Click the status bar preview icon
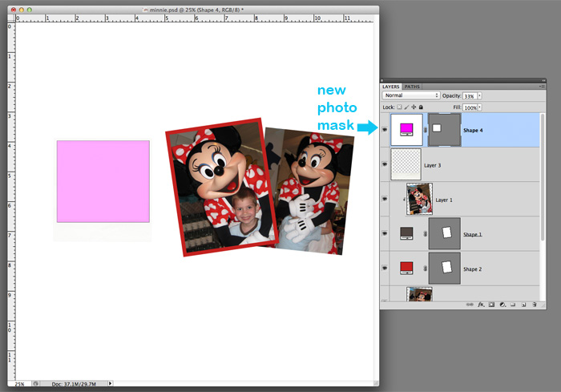561x392 pixels. pos(36,383)
